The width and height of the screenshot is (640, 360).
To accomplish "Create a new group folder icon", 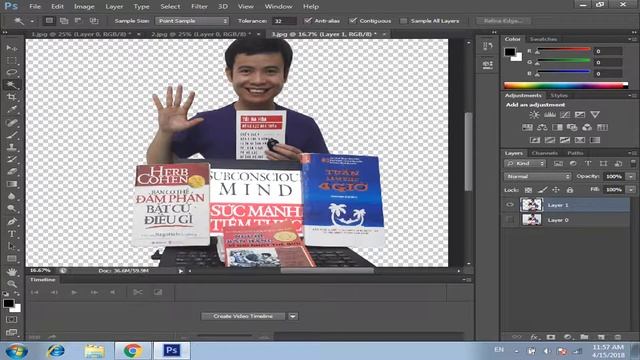I will pos(584,337).
